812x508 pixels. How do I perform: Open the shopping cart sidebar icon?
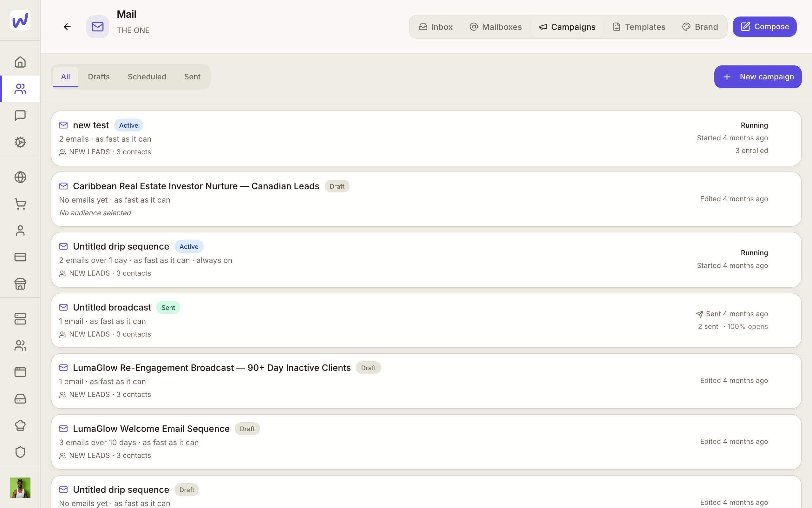[20, 204]
